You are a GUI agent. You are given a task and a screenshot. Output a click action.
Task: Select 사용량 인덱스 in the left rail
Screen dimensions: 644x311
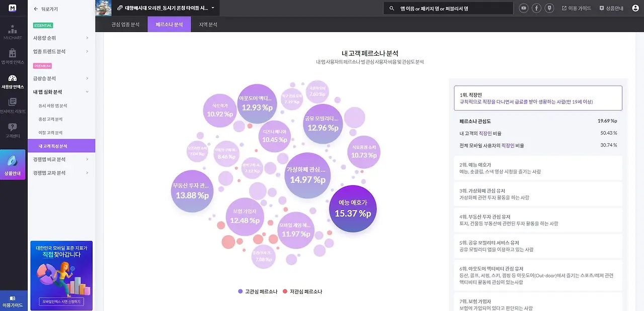point(13,81)
